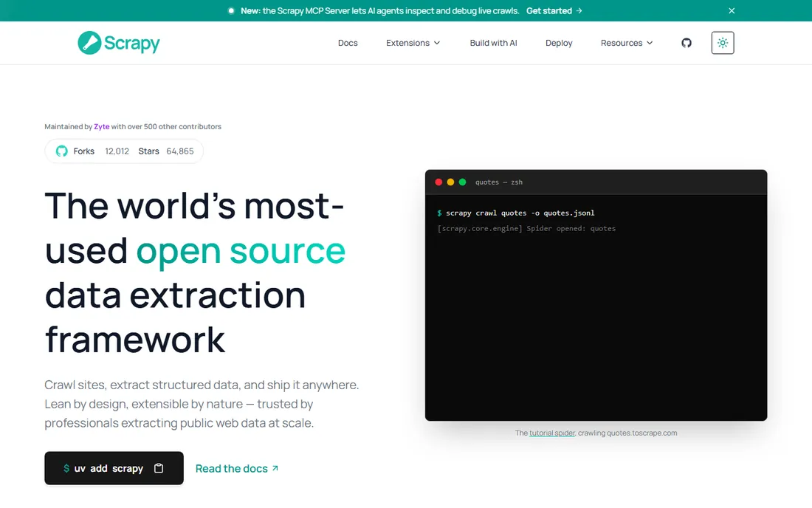Click the Crawl sites description paragraph
This screenshot has height=508, width=812.
(x=202, y=404)
